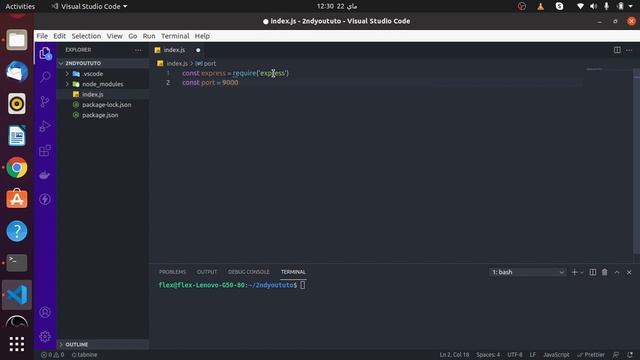Open the Extensions view

[x=45, y=151]
